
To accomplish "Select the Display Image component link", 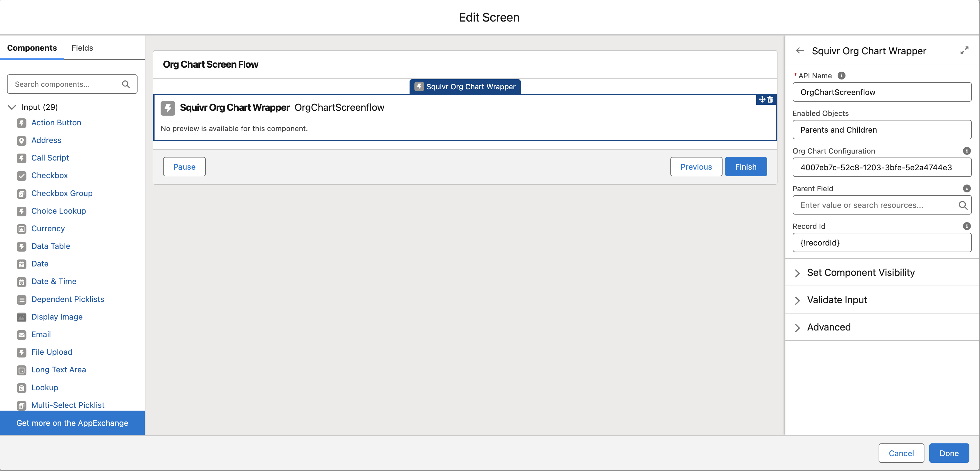I will pyautogui.click(x=57, y=317).
